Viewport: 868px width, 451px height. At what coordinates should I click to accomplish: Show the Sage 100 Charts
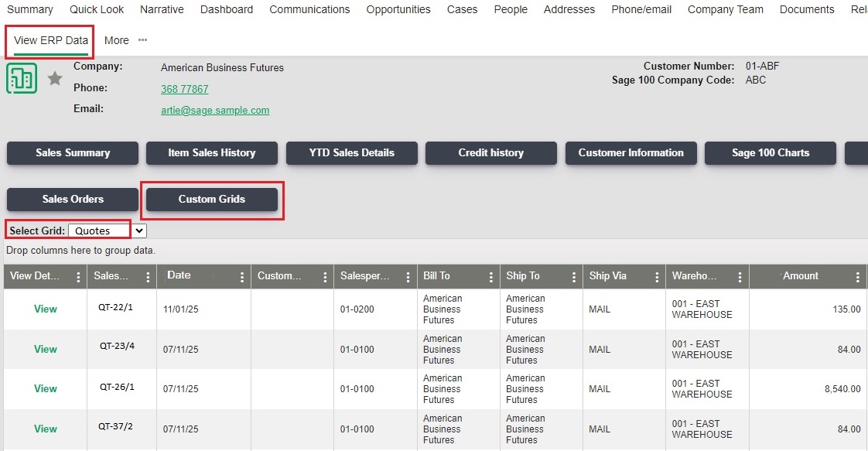pos(770,153)
